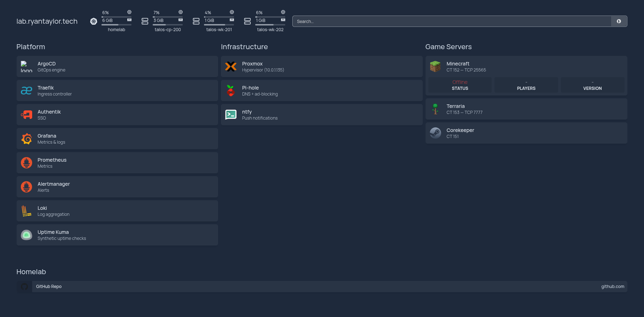
Task: Open the Minecraft title link
Action: click(x=458, y=64)
